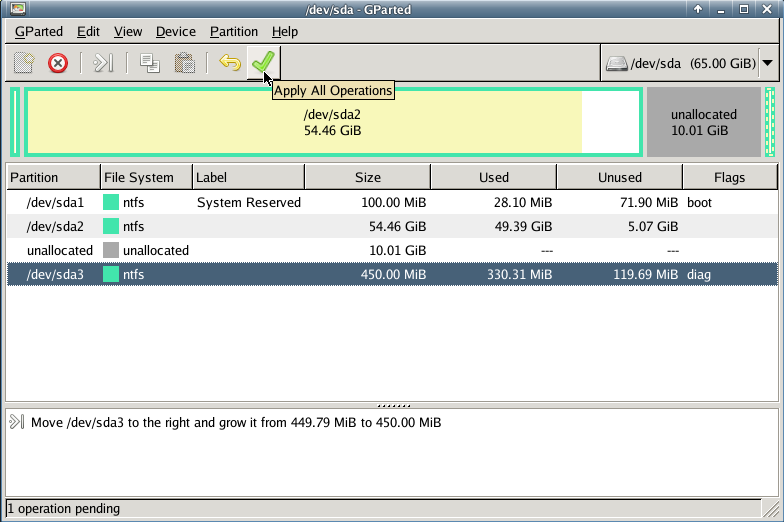Sort by the File System column header
Viewport: 784px width, 522px height.
(x=139, y=177)
